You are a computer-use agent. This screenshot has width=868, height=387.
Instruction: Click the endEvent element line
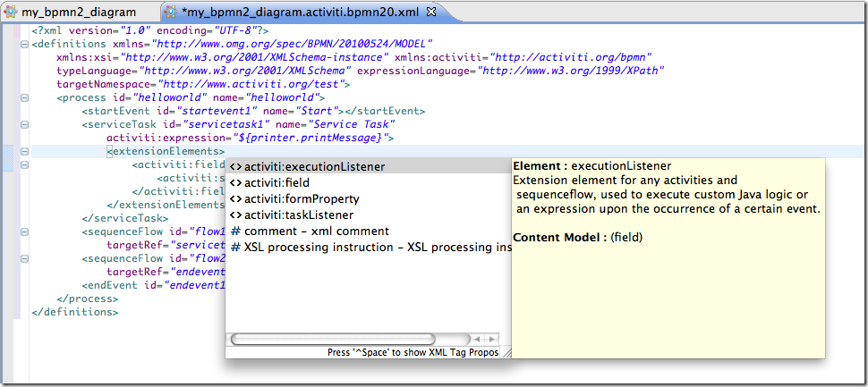coord(153,286)
